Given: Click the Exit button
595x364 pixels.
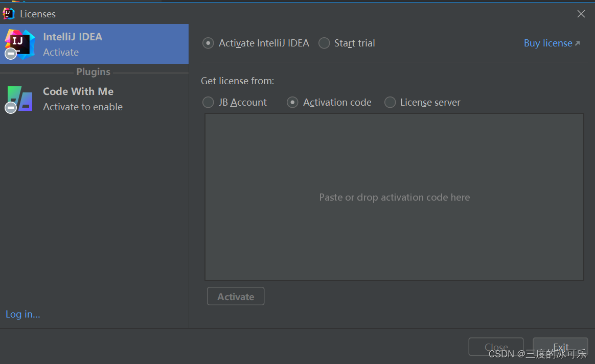Looking at the screenshot, I should click(x=560, y=347).
